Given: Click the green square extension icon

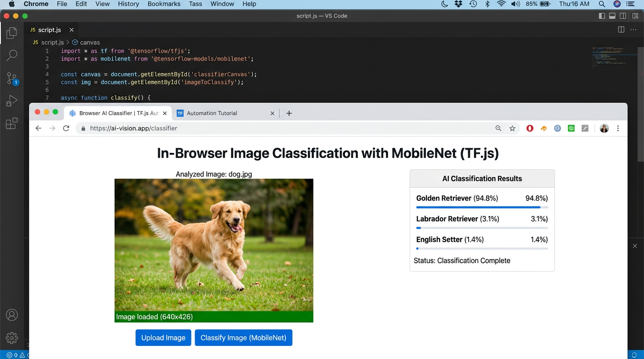Looking at the screenshot, I should (x=571, y=128).
